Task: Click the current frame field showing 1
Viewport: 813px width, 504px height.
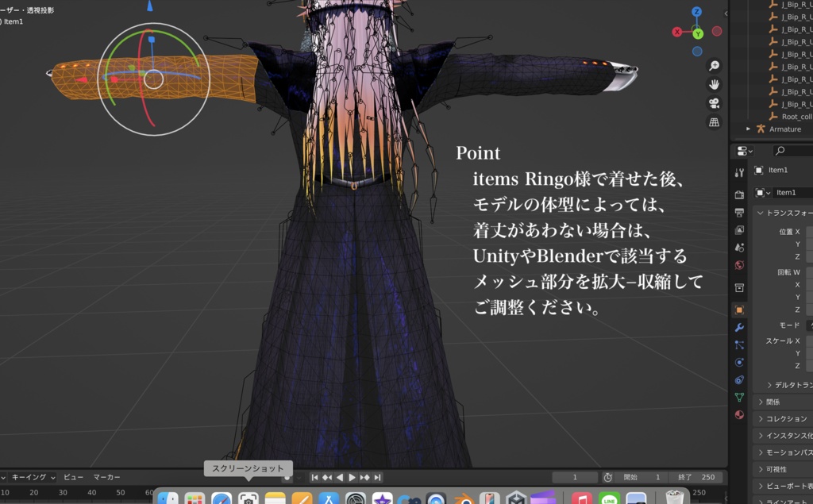Action: (575, 477)
